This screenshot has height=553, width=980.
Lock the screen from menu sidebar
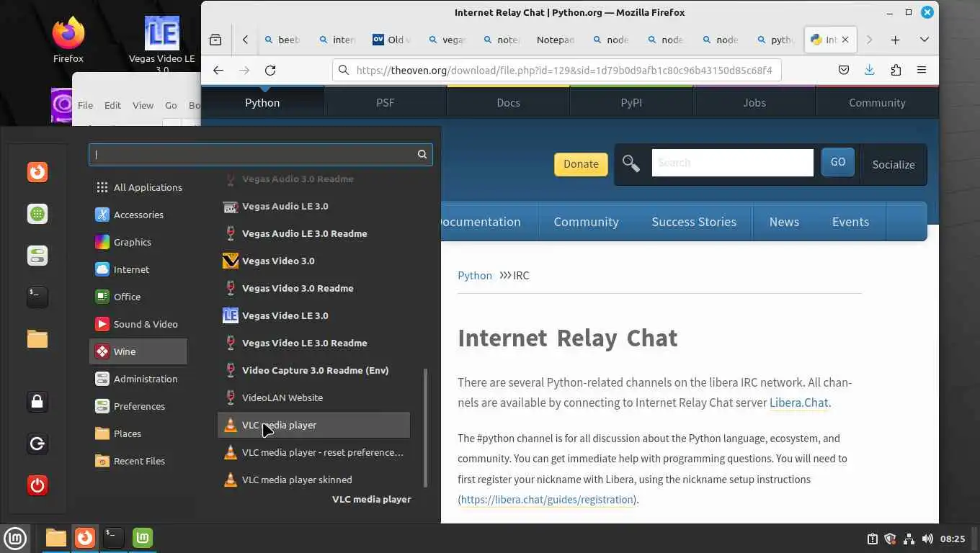click(37, 402)
